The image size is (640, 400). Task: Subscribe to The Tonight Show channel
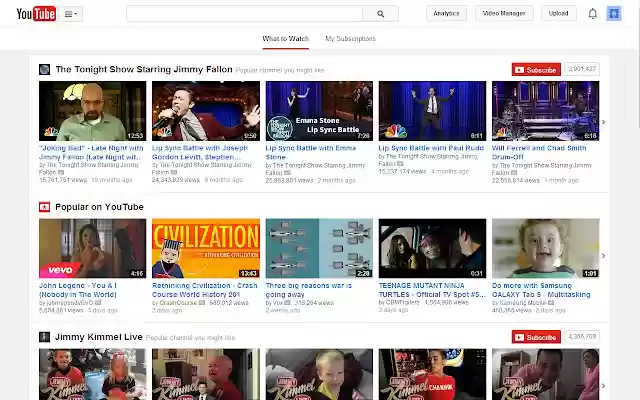click(536, 70)
